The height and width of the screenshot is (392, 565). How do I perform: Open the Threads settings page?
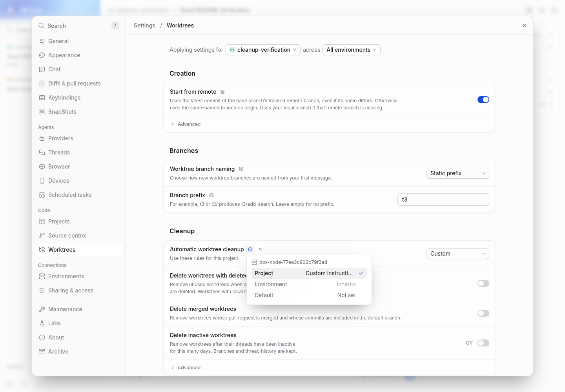click(78, 152)
